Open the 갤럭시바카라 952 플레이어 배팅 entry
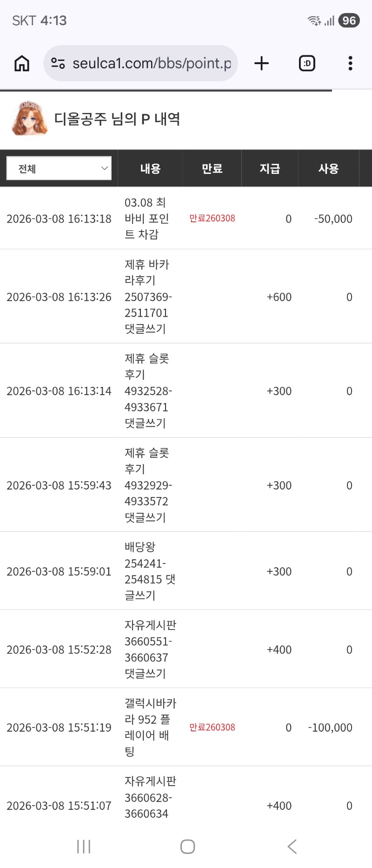Screen dimensions: 372x868 (x=149, y=727)
